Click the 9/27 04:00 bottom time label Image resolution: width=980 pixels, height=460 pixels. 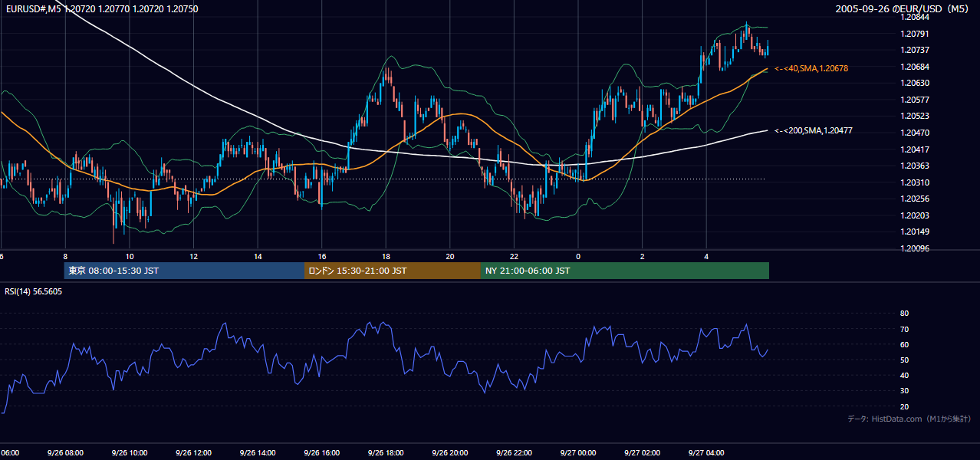tap(706, 452)
